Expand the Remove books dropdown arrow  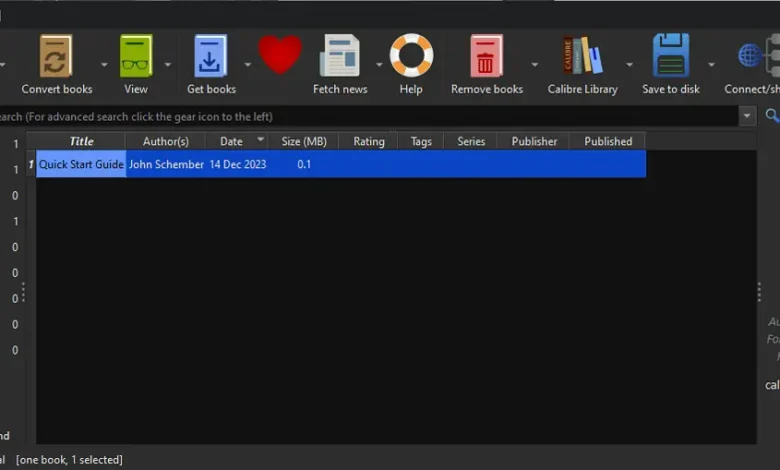point(535,65)
